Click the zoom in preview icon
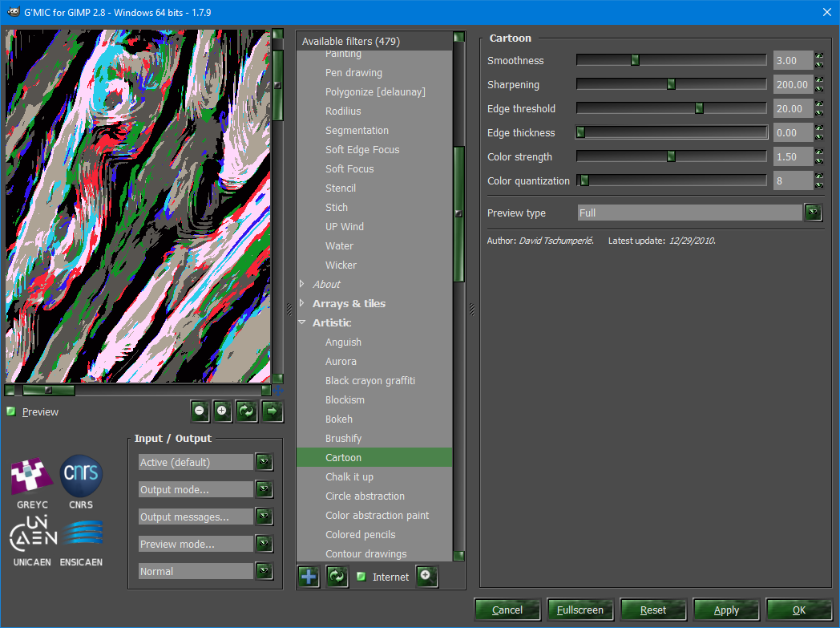The width and height of the screenshot is (840, 628). pos(222,411)
